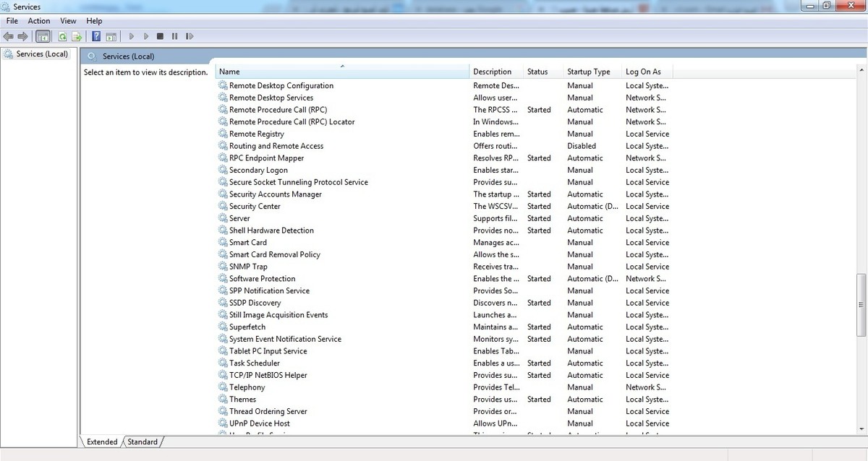
Task: Click the Export List toolbar icon
Action: coord(76,36)
